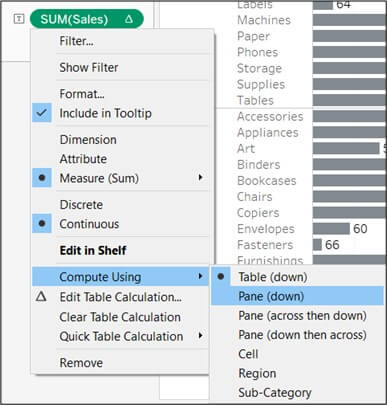Choose Remove from the context menu
Screen dimensions: 387x405
tap(81, 363)
